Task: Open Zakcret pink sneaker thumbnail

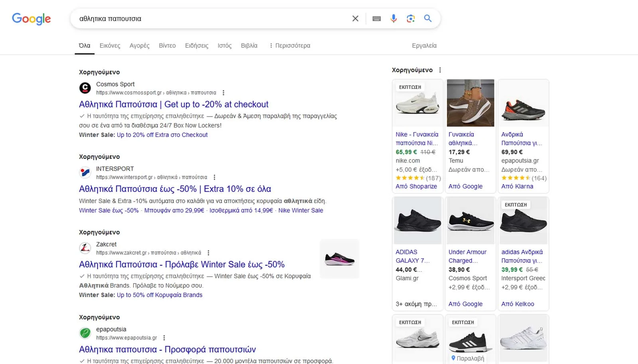Action: (x=339, y=259)
